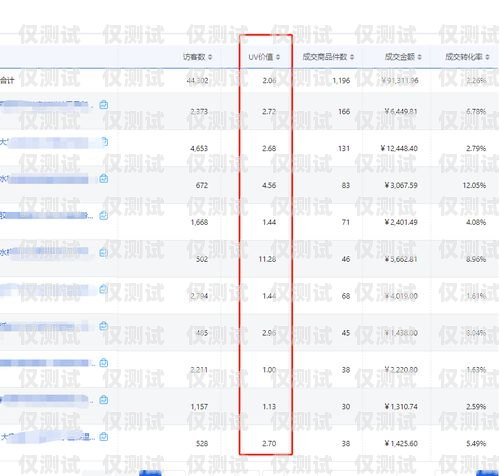The width and height of the screenshot is (499, 476).
Task: Click visitors cell 672
Action: (x=202, y=185)
